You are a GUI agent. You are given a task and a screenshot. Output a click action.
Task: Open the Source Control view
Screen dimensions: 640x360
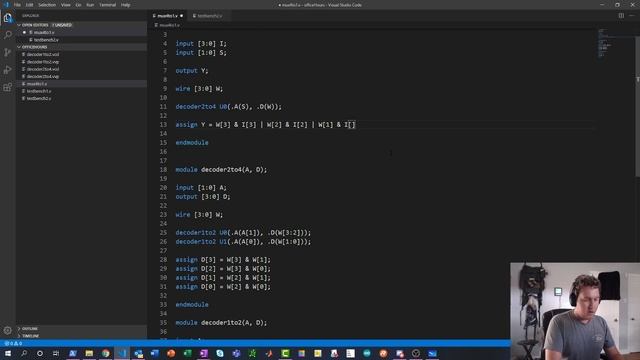coord(8,53)
